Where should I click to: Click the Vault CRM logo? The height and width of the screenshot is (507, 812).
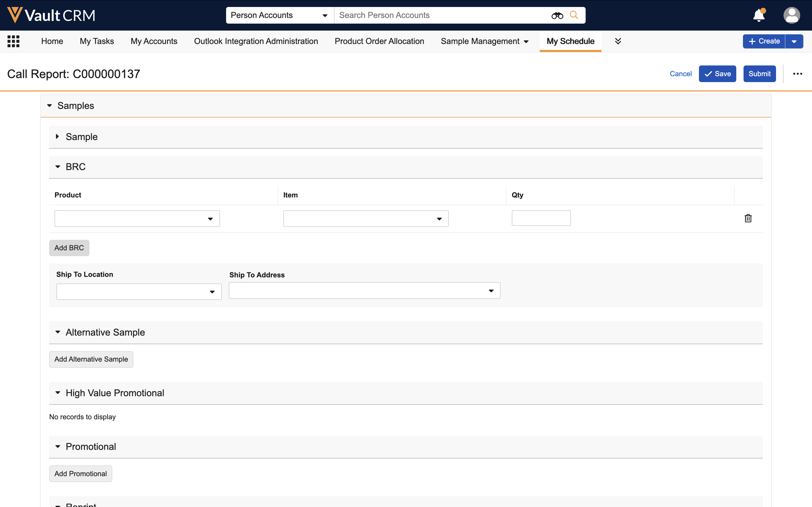point(51,16)
